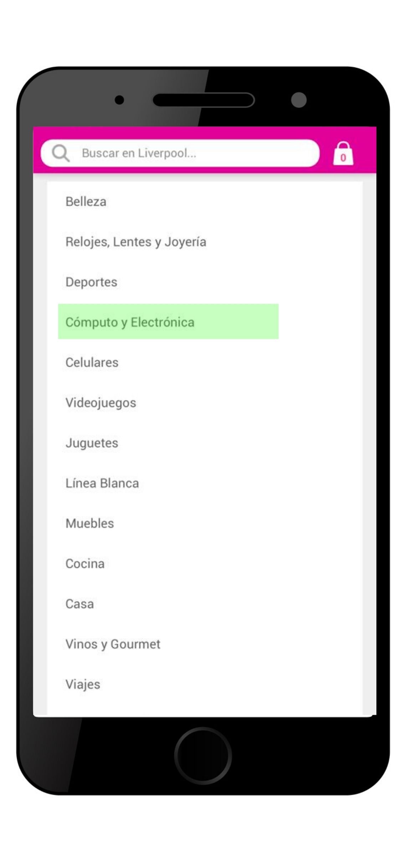The height and width of the screenshot is (868, 401).
Task: Open the Celulares category
Action: point(92,363)
